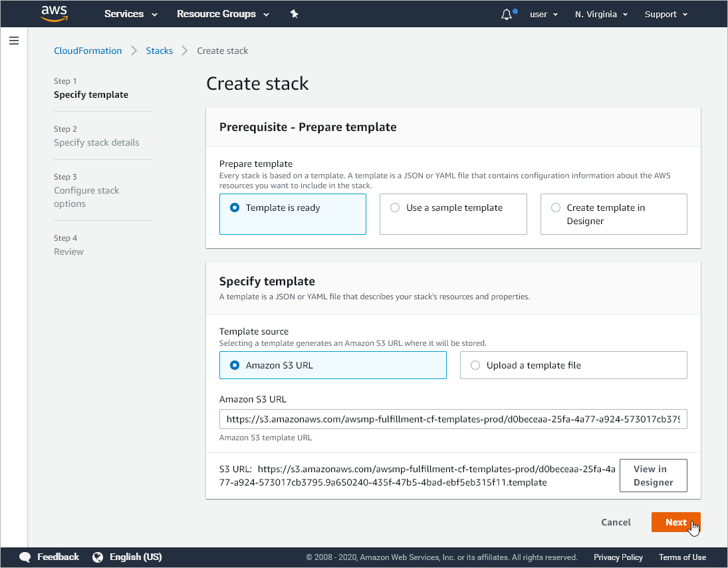This screenshot has width=728, height=568.
Task: Expand the user account menu
Action: [543, 15]
